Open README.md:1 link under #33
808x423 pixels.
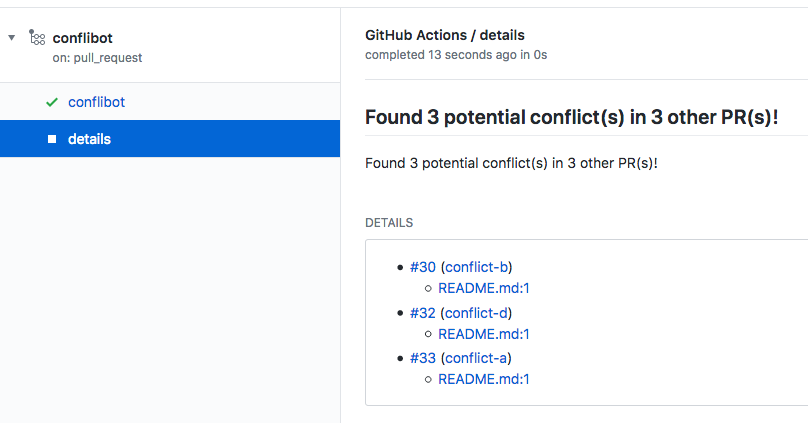click(x=483, y=379)
